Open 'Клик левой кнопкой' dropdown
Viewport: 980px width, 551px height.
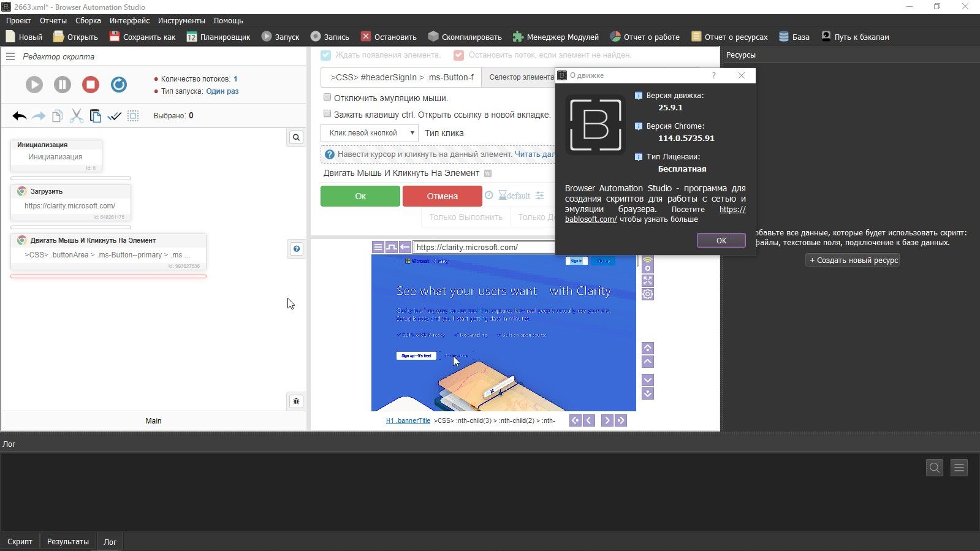click(x=368, y=133)
